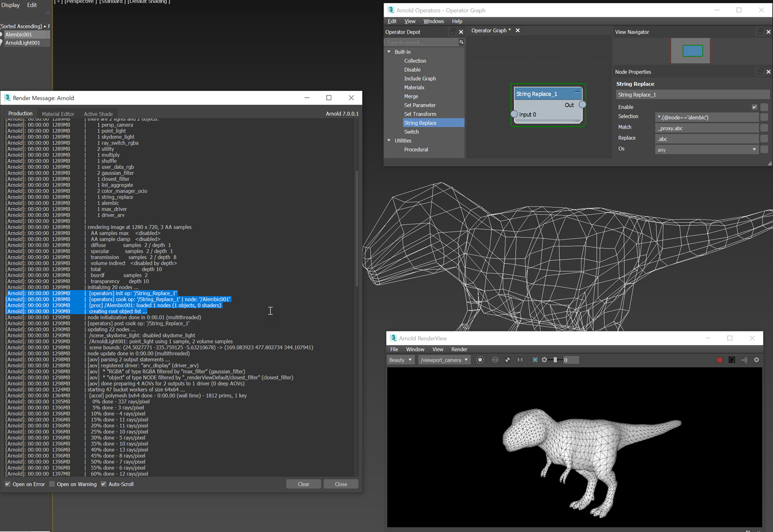Toggle the Auto-Scroll checkbox
The image size is (773, 532).
[103, 484]
